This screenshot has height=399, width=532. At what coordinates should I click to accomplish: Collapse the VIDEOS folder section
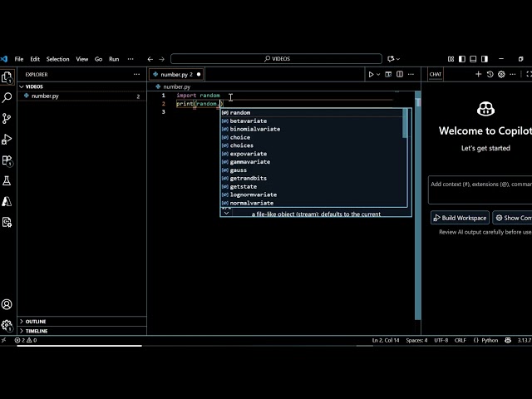pos(81,86)
